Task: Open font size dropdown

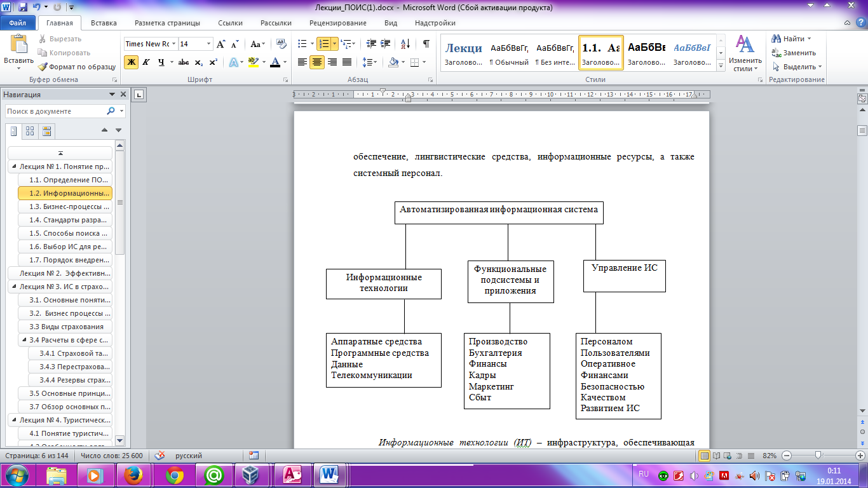Action: coord(209,44)
